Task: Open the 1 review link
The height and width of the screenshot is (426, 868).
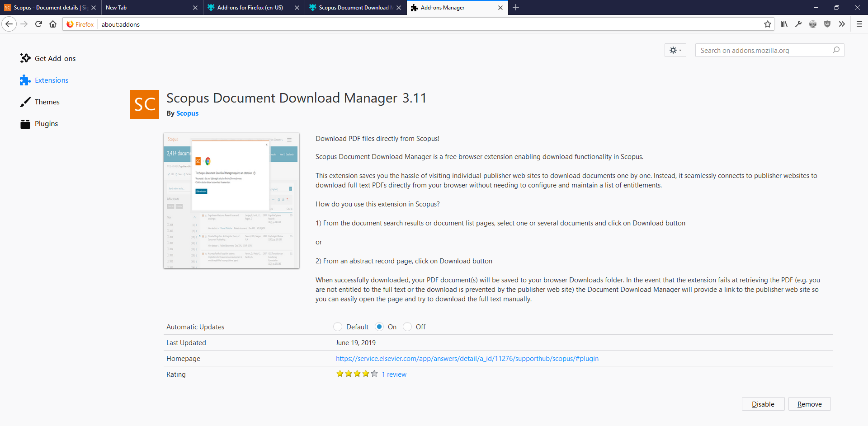Action: click(x=394, y=375)
